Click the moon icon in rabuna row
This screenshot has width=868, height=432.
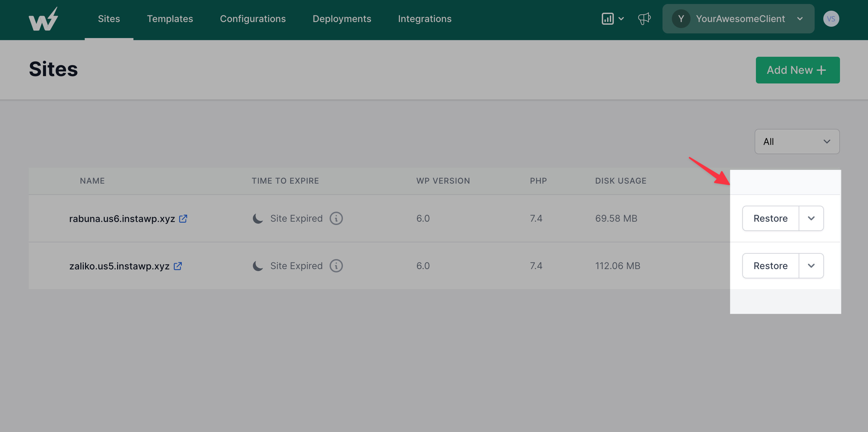(258, 218)
